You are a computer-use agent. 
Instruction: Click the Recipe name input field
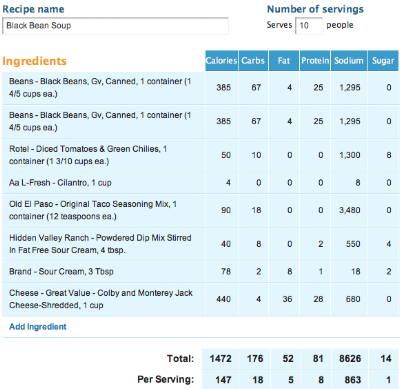(x=115, y=26)
